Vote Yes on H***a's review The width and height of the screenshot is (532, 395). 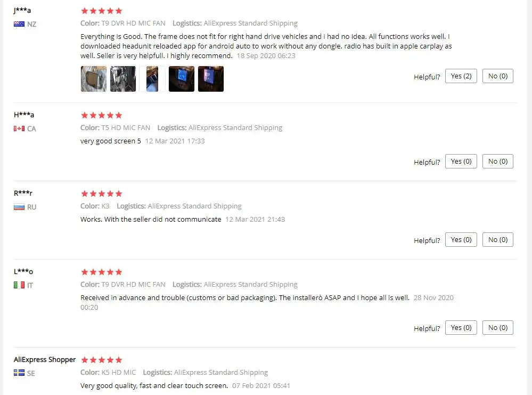coord(461,162)
